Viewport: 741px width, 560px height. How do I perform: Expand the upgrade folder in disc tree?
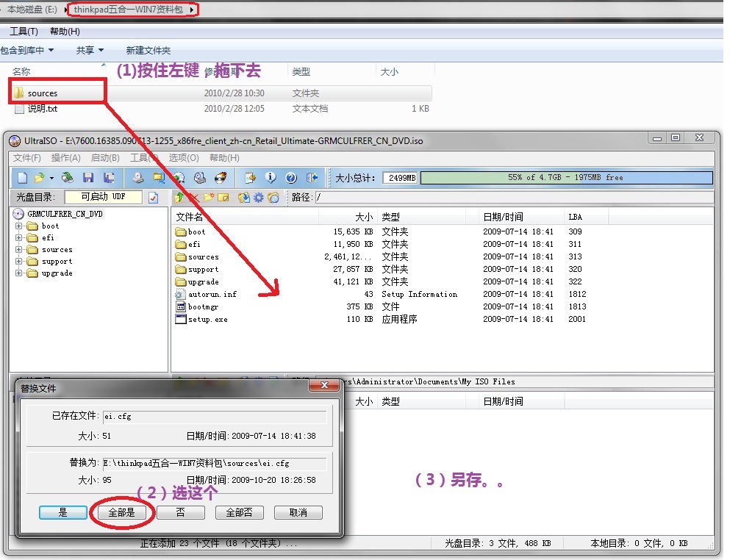click(19, 273)
